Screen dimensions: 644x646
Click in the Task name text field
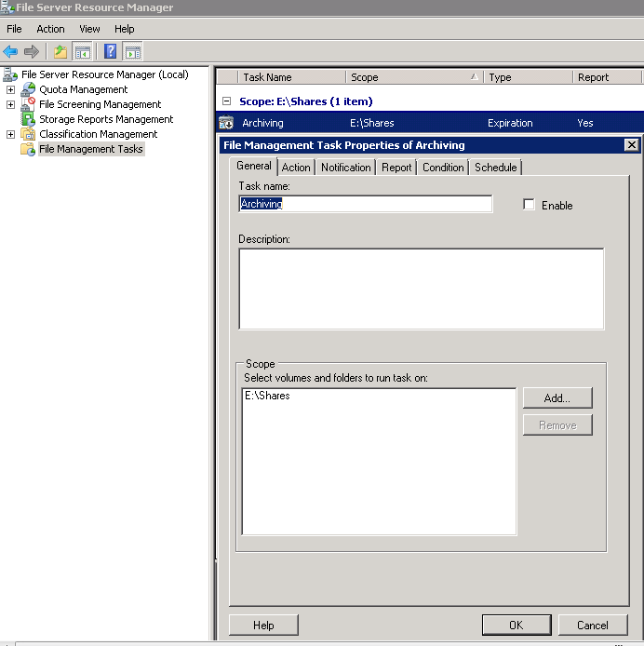click(x=365, y=204)
